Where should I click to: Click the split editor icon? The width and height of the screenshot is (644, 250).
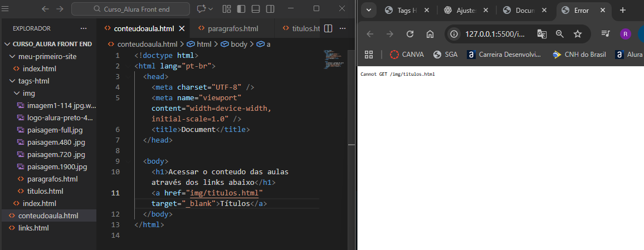click(x=328, y=28)
